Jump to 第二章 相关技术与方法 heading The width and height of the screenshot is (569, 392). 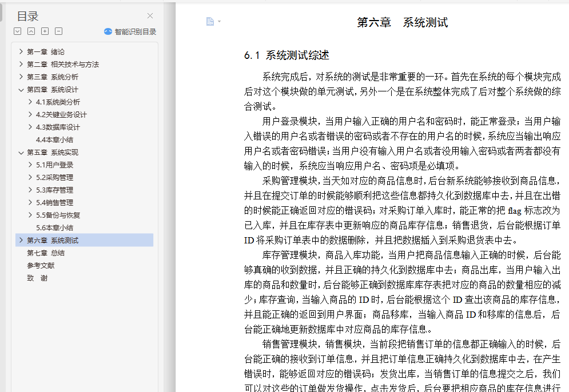(63, 64)
